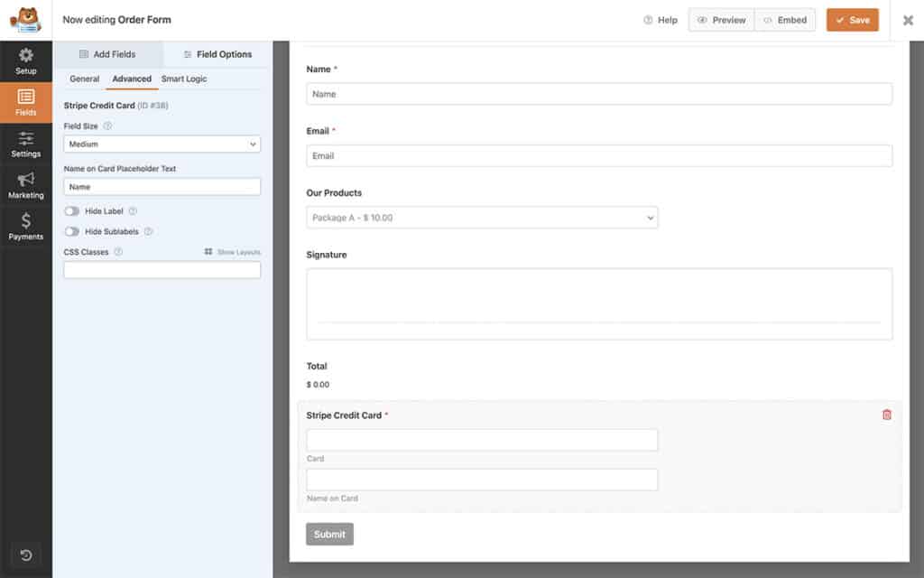The width and height of the screenshot is (924, 578).
Task: Open the Setup panel from the sidebar
Action: pos(26,61)
